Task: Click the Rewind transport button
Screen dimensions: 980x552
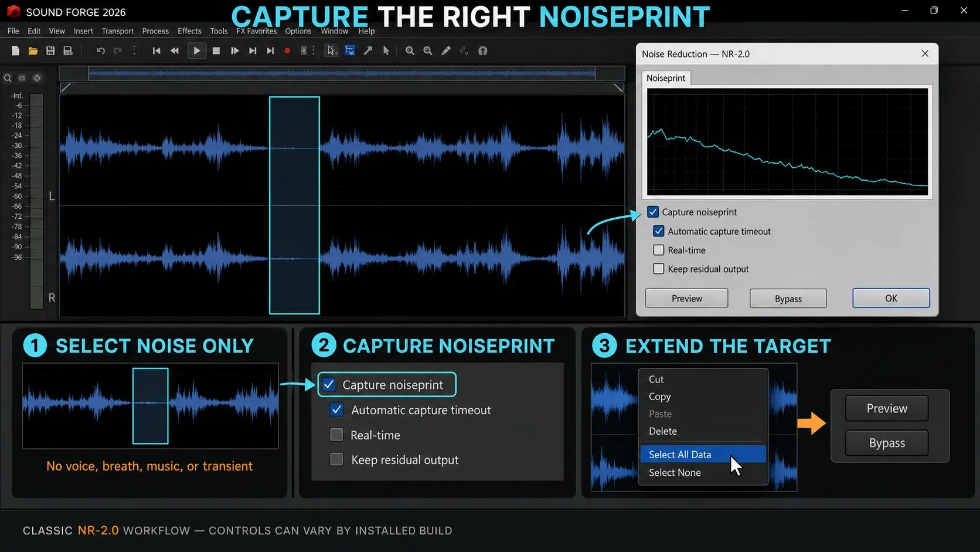Action: click(175, 51)
